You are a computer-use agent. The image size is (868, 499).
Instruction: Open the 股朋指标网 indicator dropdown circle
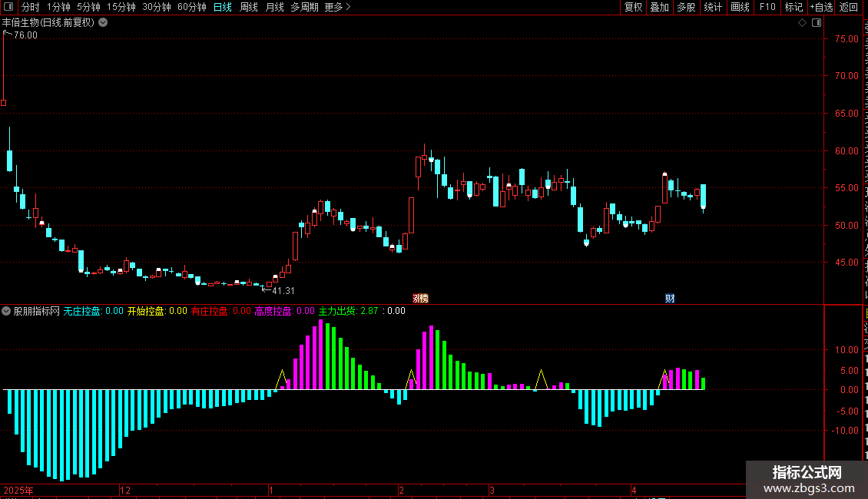[x=6, y=311]
